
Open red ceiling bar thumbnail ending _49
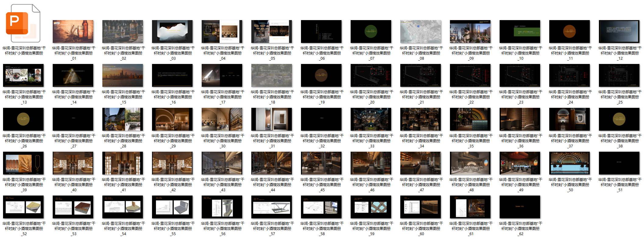point(520,163)
